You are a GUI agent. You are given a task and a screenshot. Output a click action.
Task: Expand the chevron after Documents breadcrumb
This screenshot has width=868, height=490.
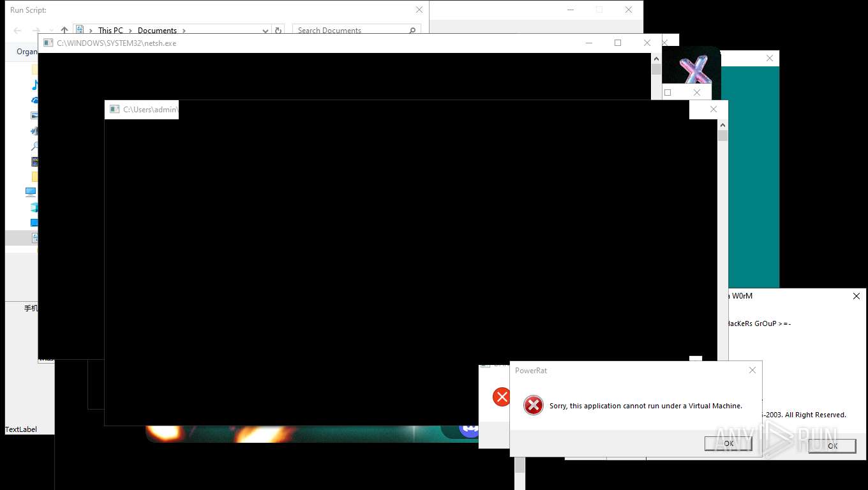click(x=184, y=30)
